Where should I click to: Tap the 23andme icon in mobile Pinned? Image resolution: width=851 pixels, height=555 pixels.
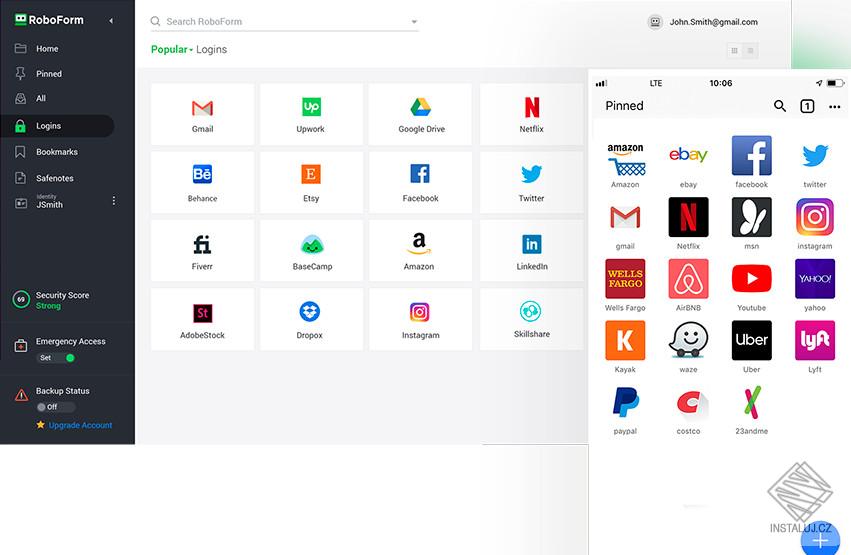(x=752, y=402)
